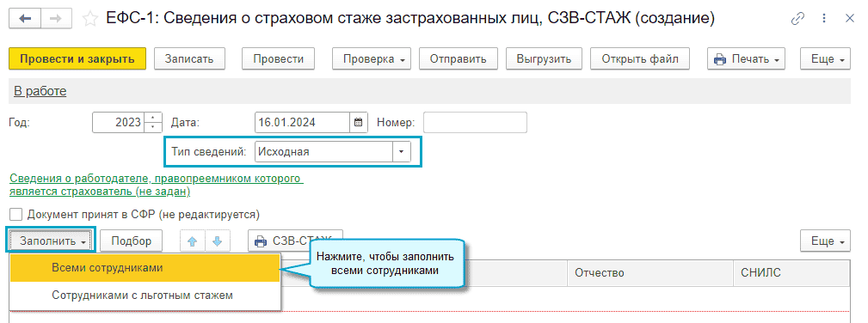This screenshot has height=323, width=868.
Task: Click the Тип сведений field showing Исходная
Action: pos(323,151)
